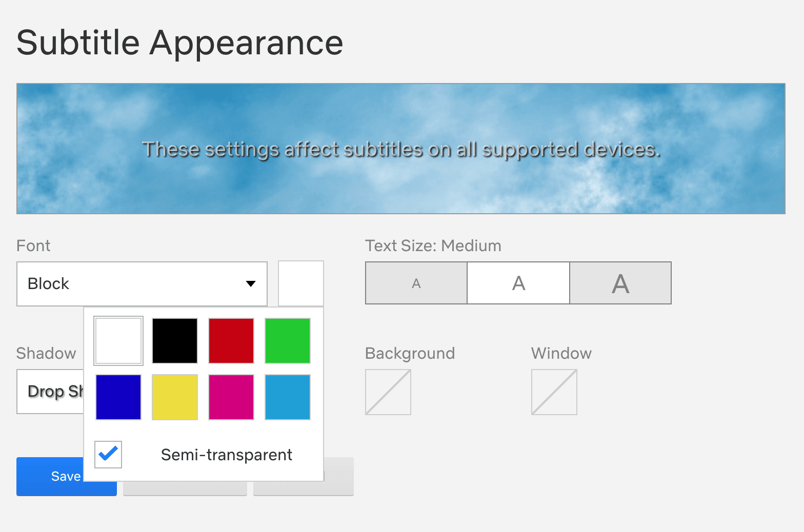Viewport: 804px width, 532px height.
Task: Set text size to medium A
Action: pos(518,283)
